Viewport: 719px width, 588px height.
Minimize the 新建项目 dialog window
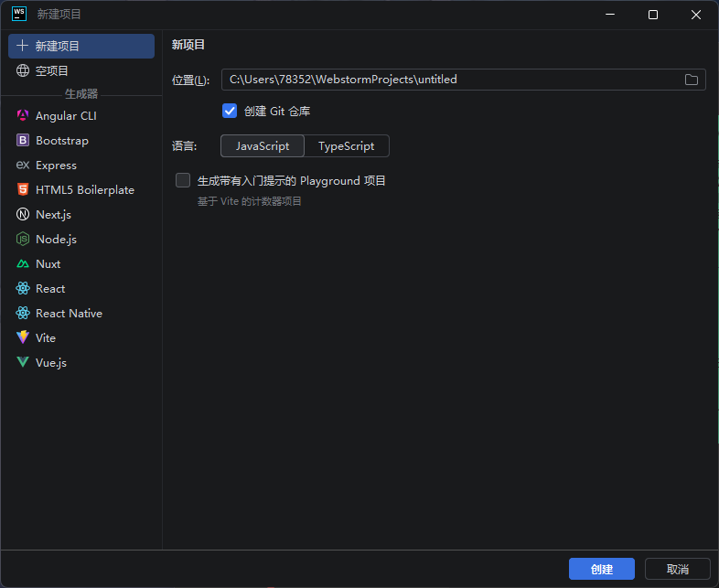pyautogui.click(x=610, y=15)
